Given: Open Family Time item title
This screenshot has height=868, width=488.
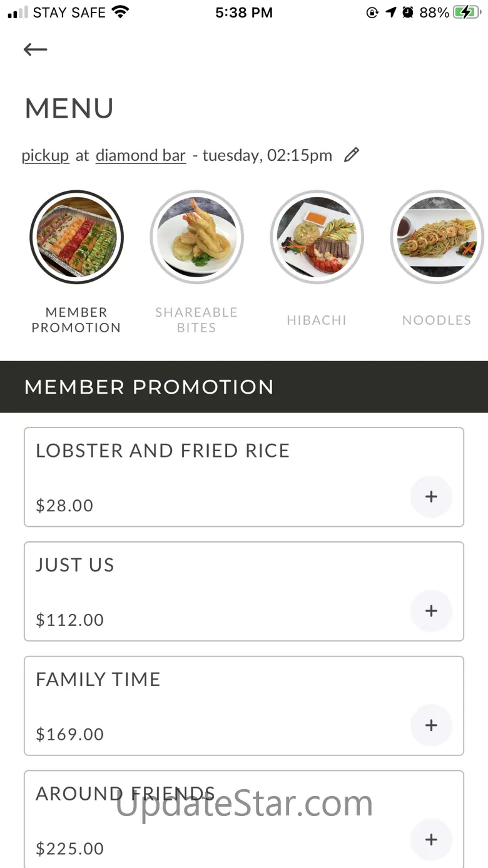Looking at the screenshot, I should tap(98, 679).
